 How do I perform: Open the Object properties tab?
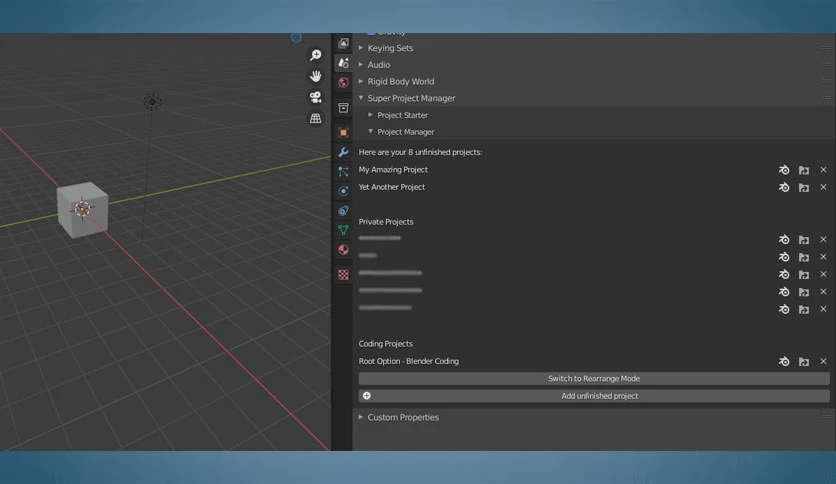(343, 132)
